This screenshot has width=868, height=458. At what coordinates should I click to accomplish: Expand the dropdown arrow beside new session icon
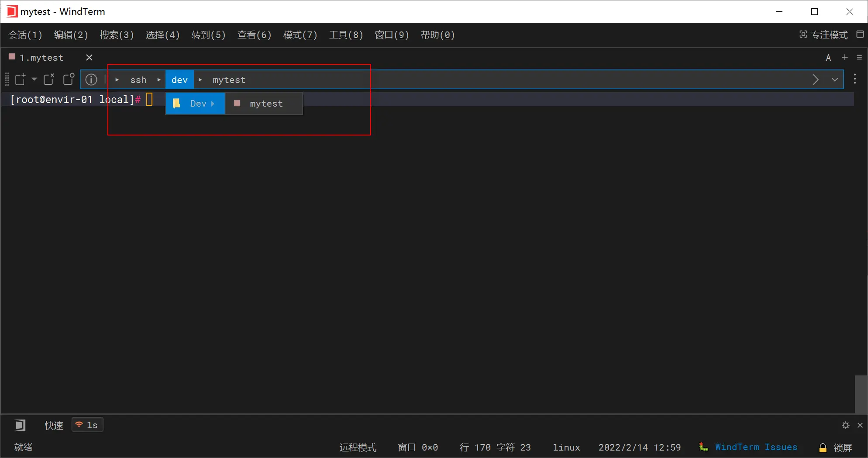[34, 79]
